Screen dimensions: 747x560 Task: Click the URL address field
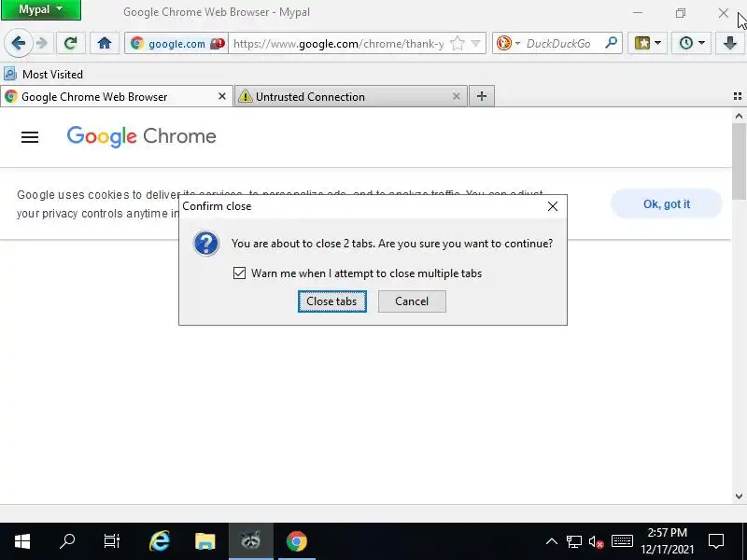pos(338,43)
